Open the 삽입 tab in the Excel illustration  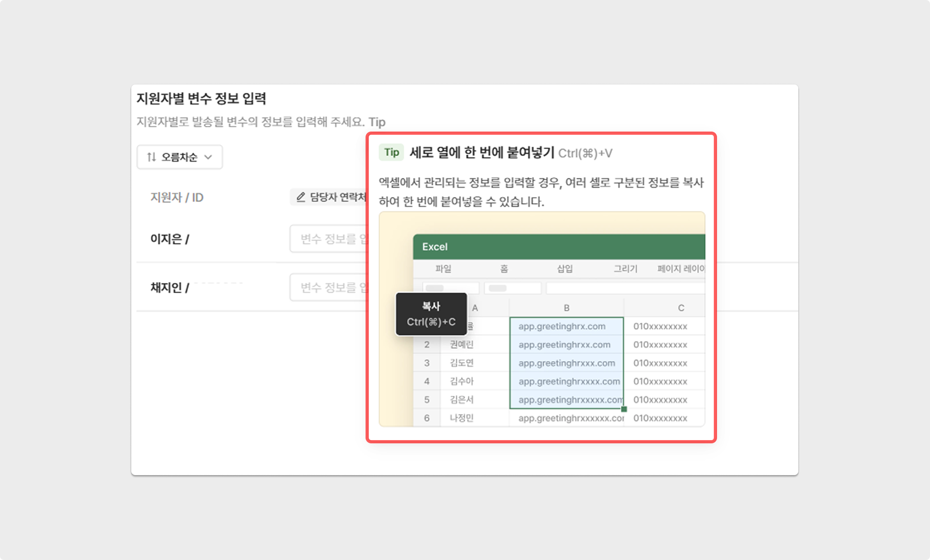point(564,269)
